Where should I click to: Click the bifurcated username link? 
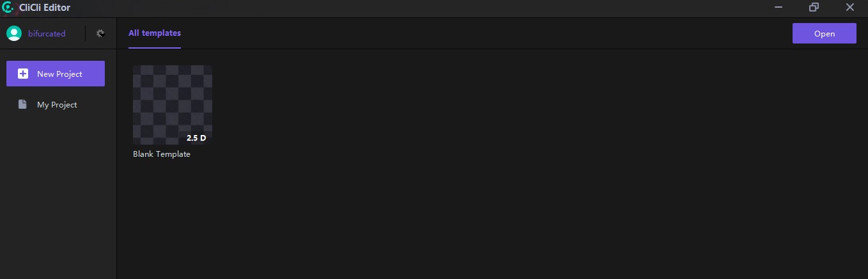47,33
